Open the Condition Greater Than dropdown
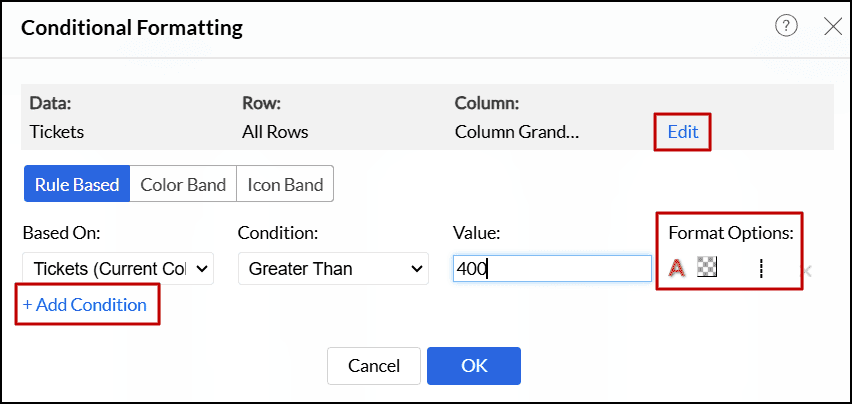Screen dimensions: 852x404 point(333,268)
